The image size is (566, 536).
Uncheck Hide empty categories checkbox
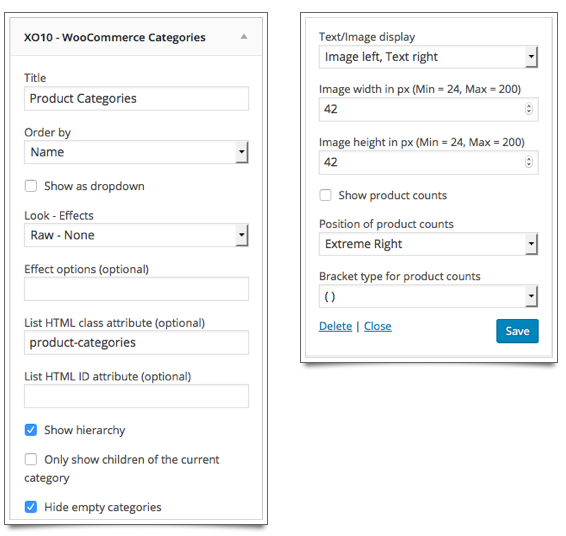point(31,507)
